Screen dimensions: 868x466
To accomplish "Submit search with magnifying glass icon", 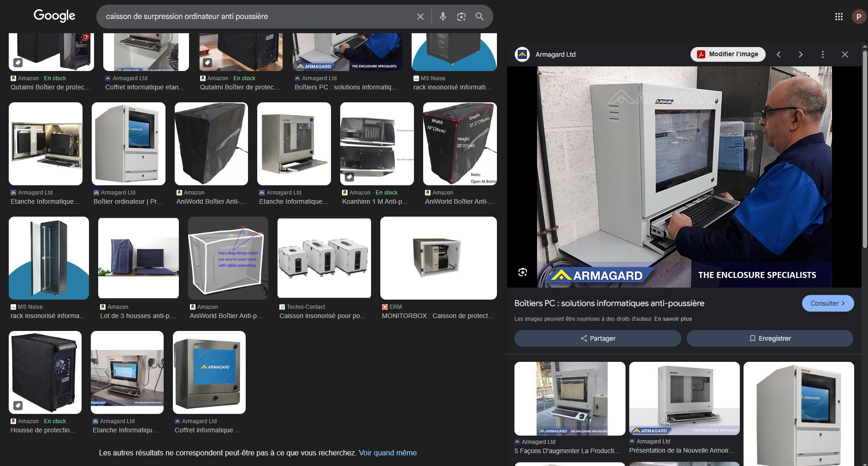I will (x=479, y=17).
